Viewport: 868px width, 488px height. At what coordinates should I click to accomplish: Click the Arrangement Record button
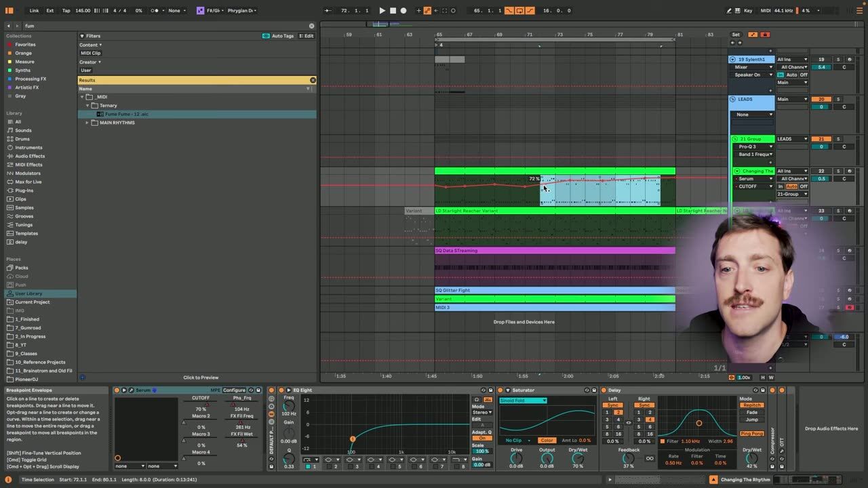(x=403, y=10)
